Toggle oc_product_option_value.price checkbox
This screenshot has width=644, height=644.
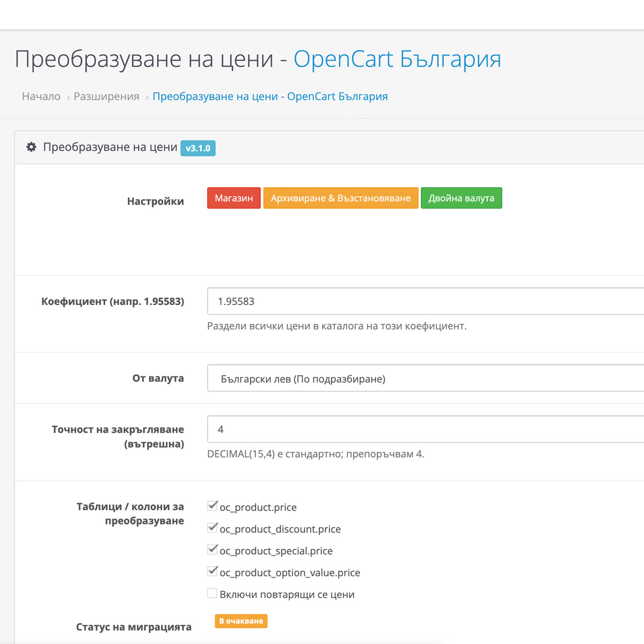pyautogui.click(x=213, y=571)
